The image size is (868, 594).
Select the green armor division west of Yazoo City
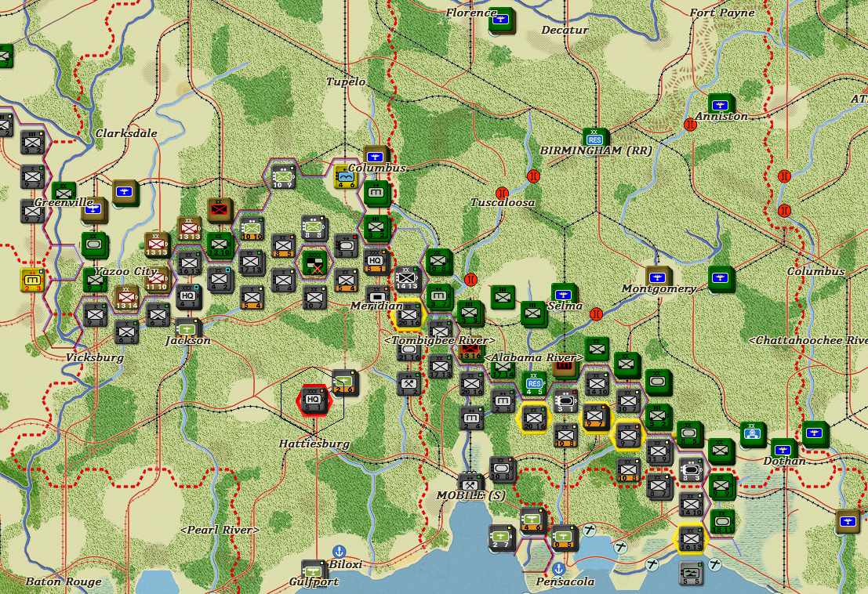[x=94, y=244]
